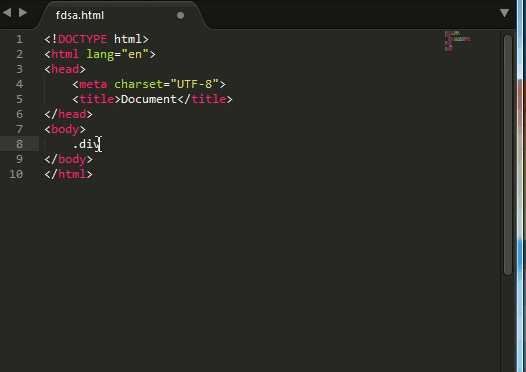Click the Document title text
The width and height of the screenshot is (526, 372).
[149, 99]
